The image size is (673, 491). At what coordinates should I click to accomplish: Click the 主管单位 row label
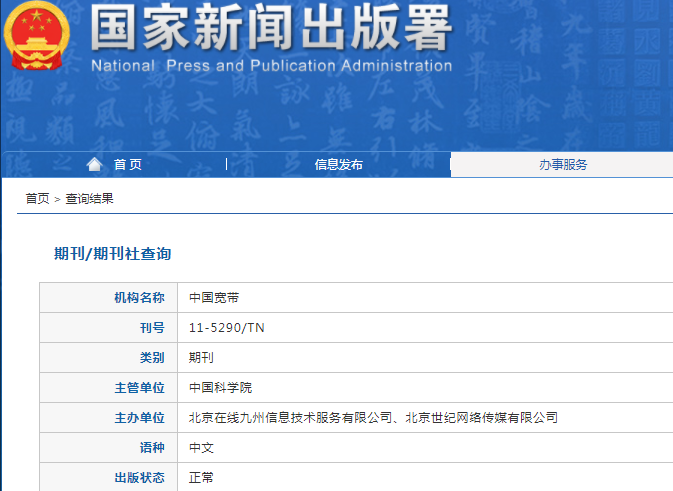tap(139, 388)
